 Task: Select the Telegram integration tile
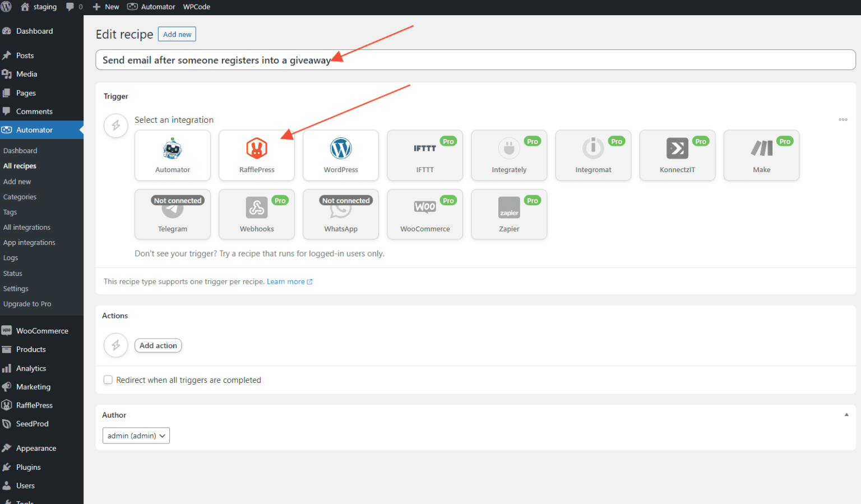pos(172,214)
